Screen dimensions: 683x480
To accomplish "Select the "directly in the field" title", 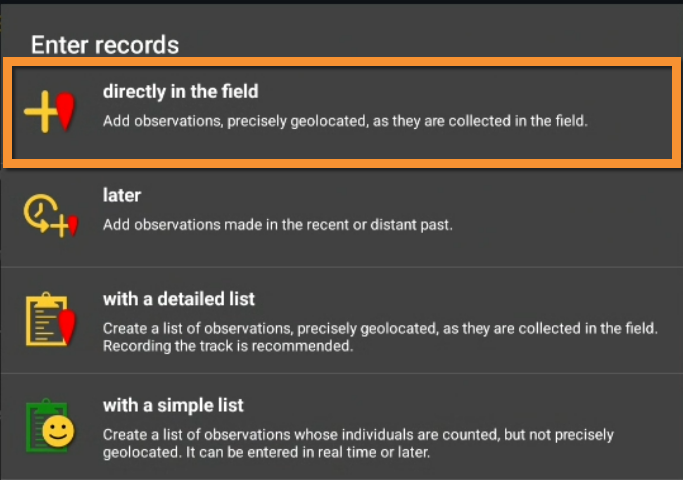I will pos(180,92).
